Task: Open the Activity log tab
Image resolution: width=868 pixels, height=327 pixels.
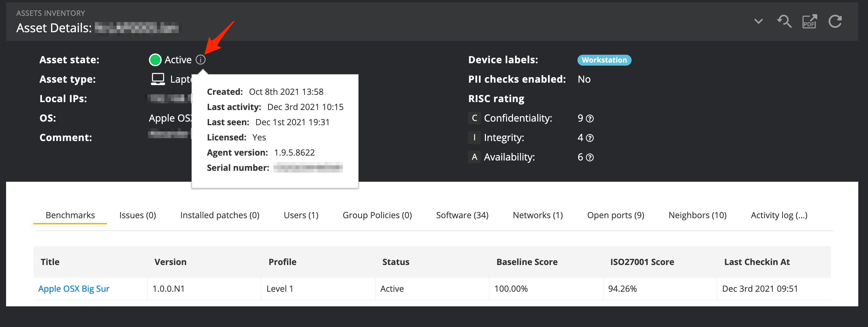Action: point(779,215)
